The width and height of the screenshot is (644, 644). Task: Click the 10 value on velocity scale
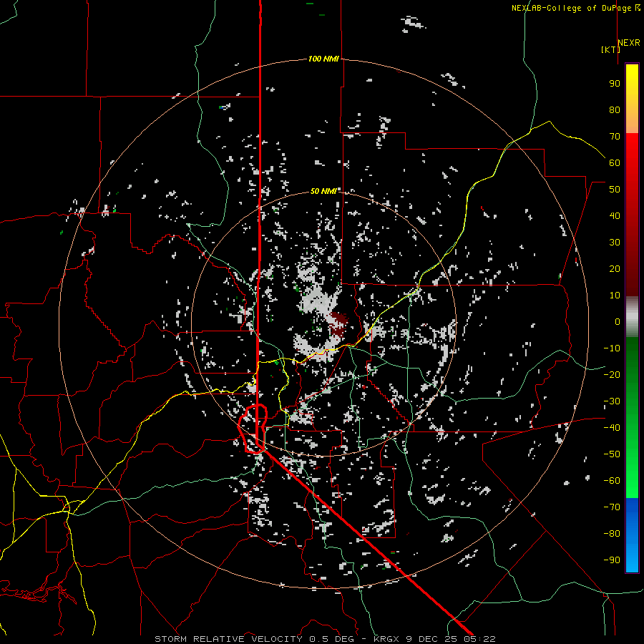pyautogui.click(x=615, y=296)
